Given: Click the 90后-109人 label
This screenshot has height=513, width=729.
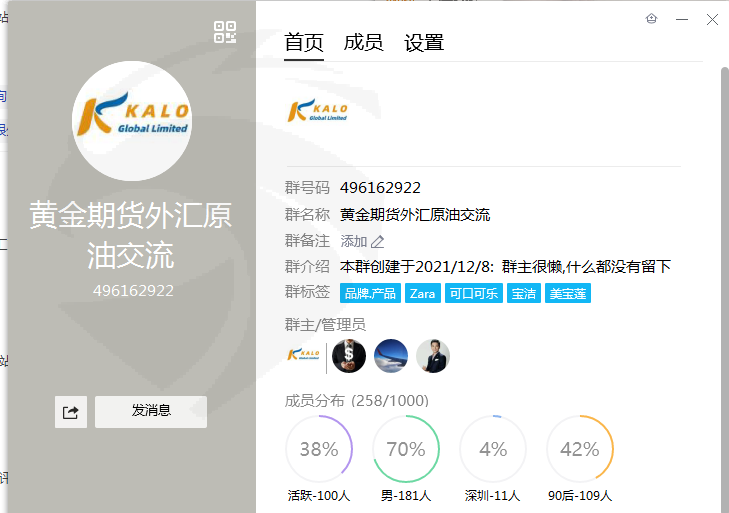Looking at the screenshot, I should tap(580, 496).
